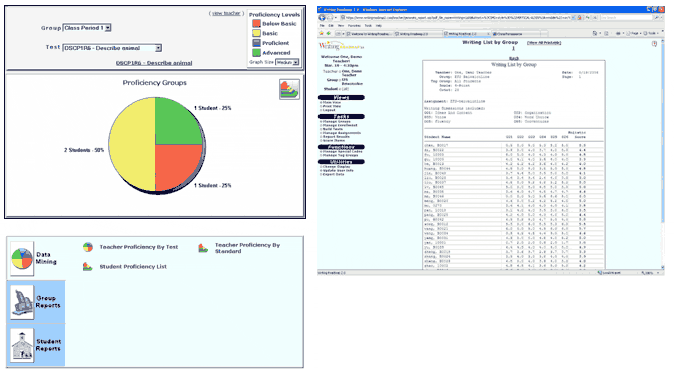Switch chart type using the icon beside Proficiency Groups

[x=289, y=89]
